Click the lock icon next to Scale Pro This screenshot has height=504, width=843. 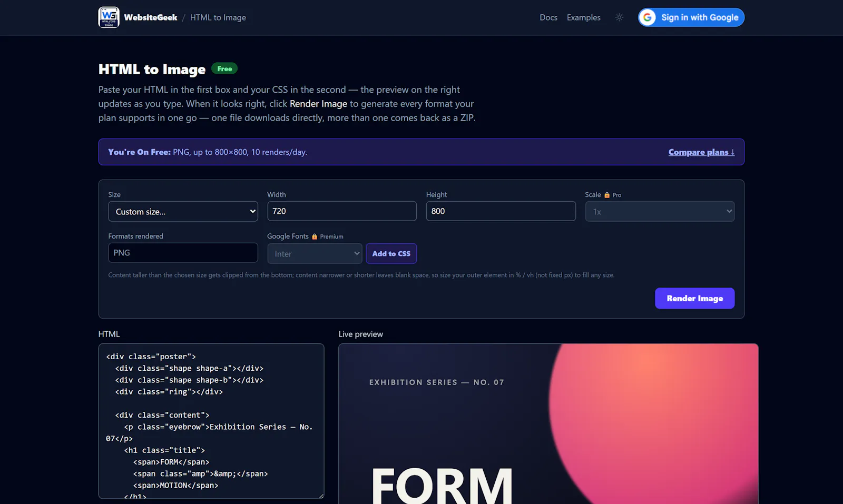click(607, 195)
